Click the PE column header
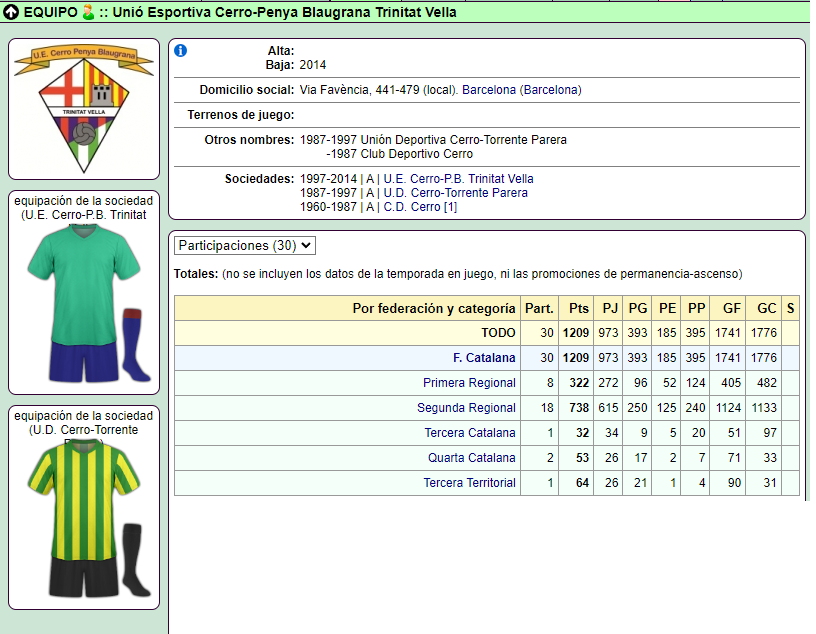 coord(668,309)
